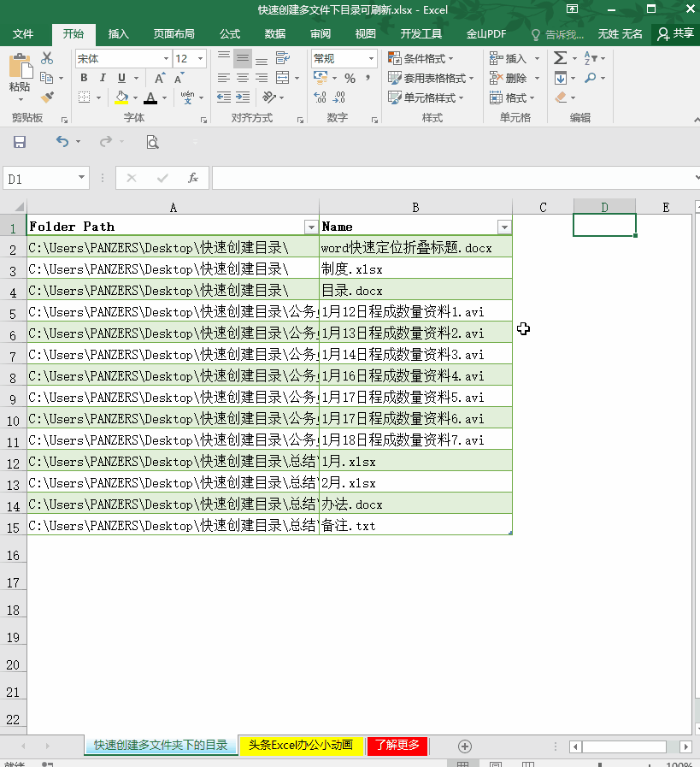
Task: Select the Format Painter brush
Action: pyautogui.click(x=47, y=97)
